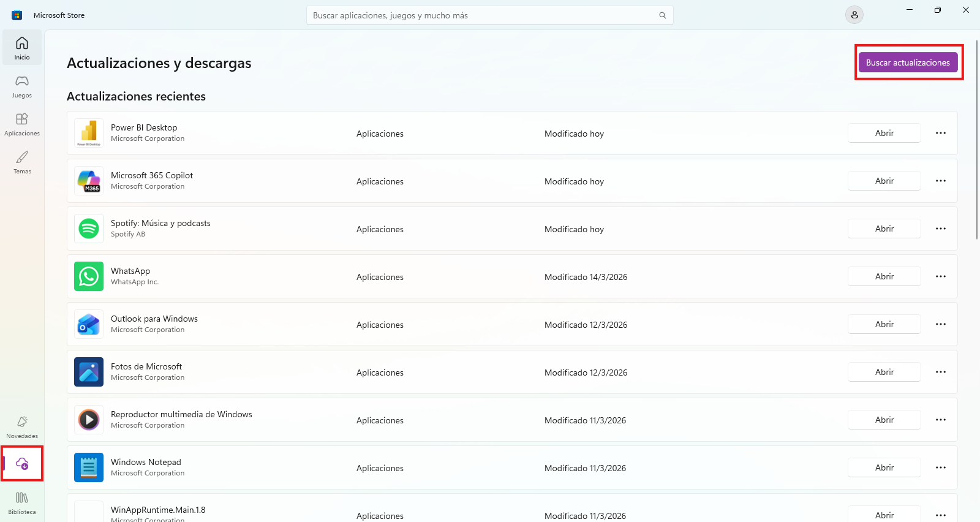Click the Spotify AB publisher text
This screenshot has height=522, width=980.
coord(128,234)
